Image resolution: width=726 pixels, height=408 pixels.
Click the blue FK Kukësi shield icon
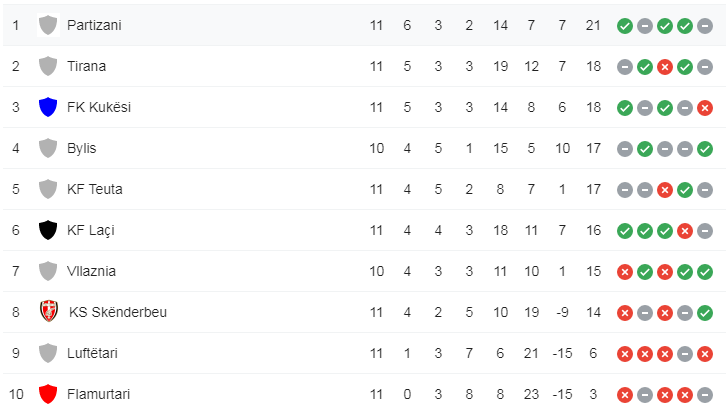(47, 107)
